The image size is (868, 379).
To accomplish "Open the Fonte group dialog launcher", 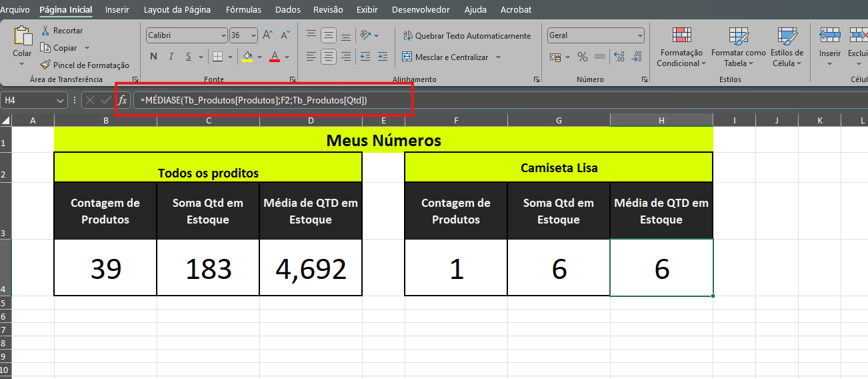I will (293, 79).
